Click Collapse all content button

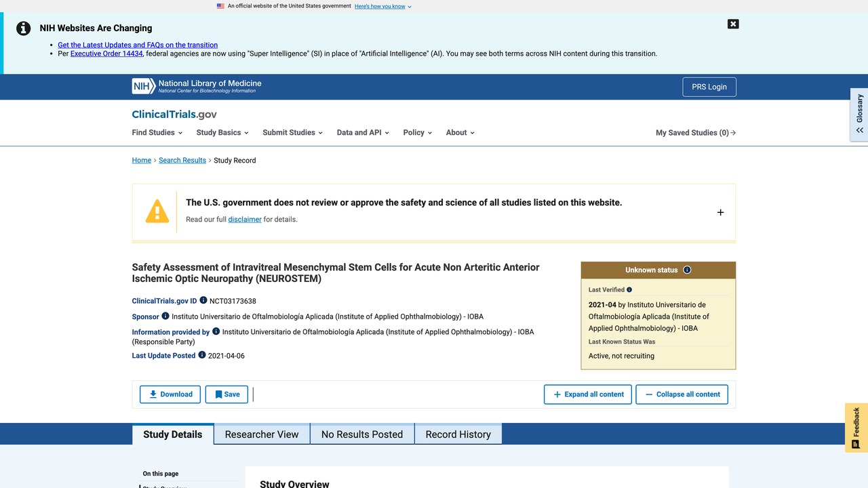pyautogui.click(x=682, y=394)
